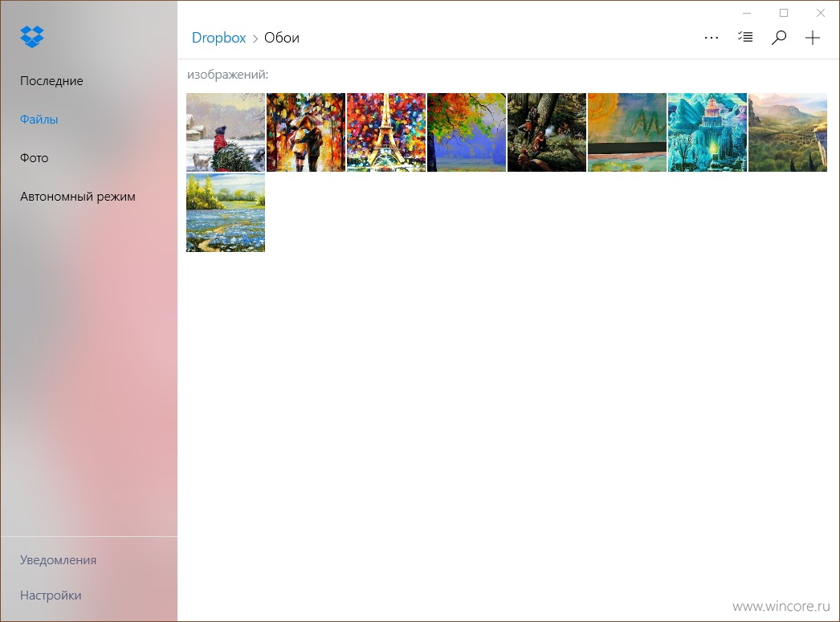Go to Фото section
The width and height of the screenshot is (840, 622).
pos(35,158)
